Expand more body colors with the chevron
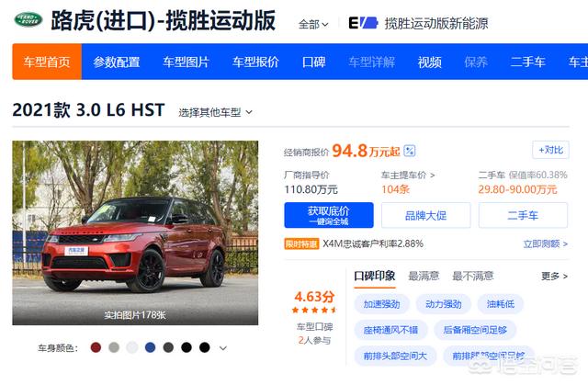 pyautogui.click(x=223, y=348)
